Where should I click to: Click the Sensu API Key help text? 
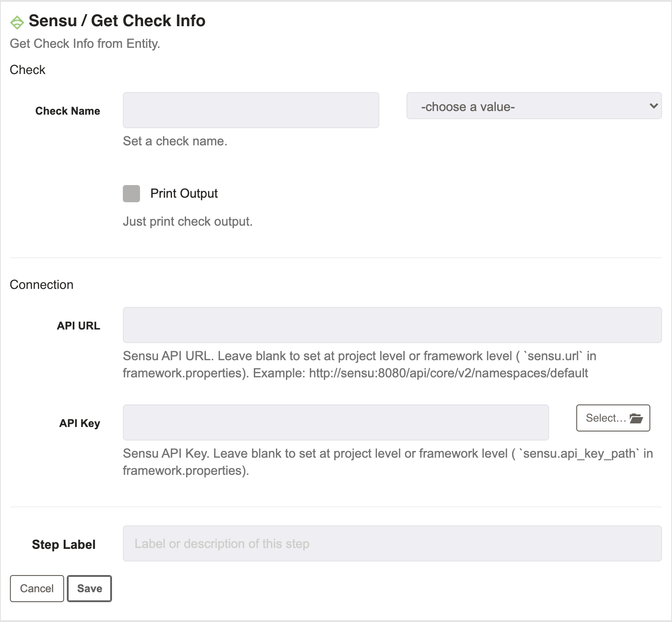[388, 462]
